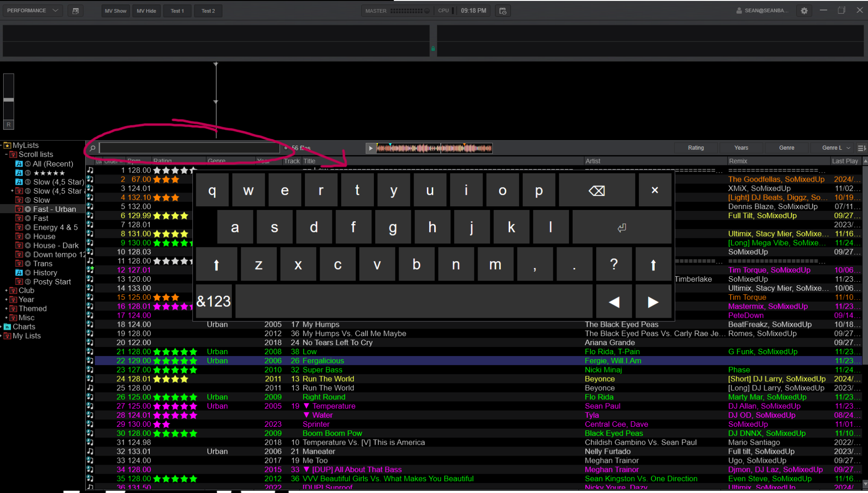Screen dimensions: 868x493
Task: Open the Genre L dropdown
Action: tap(832, 147)
